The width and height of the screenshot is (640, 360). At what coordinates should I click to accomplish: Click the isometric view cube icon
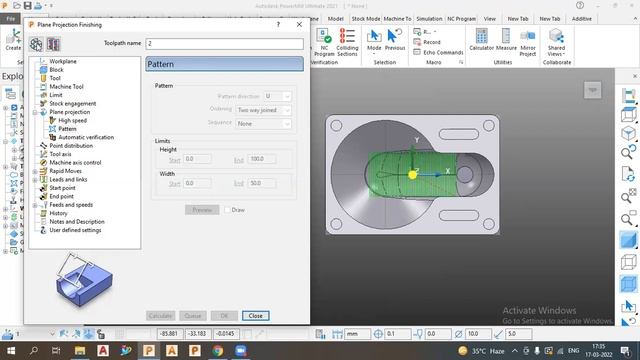coord(628,133)
